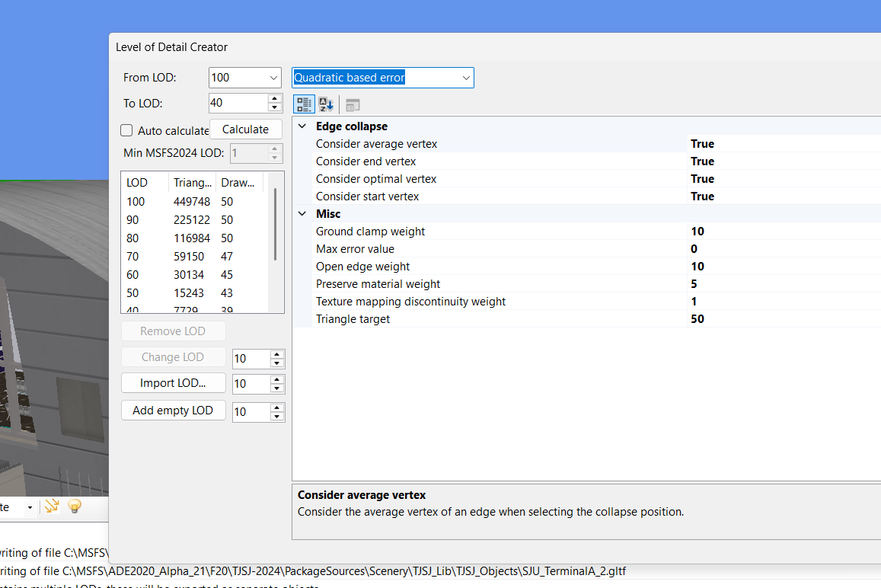Select the Categorized view icon
Screen dimensions: 881x588
tap(304, 104)
